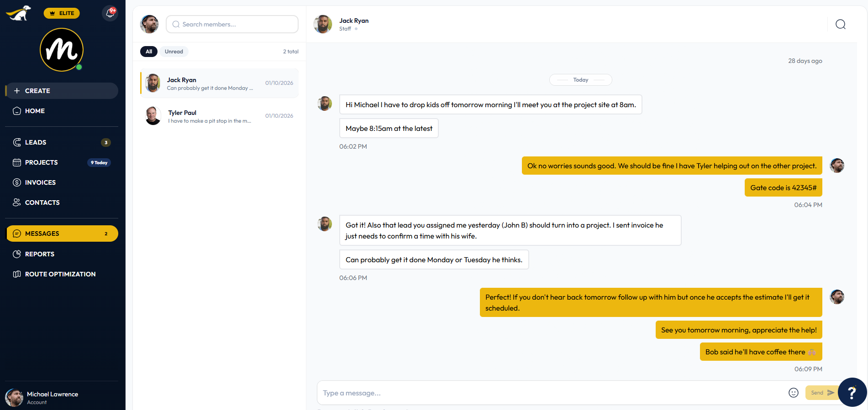Click the magnifier icon in member search
Image resolution: width=868 pixels, height=410 pixels.
[x=176, y=24]
